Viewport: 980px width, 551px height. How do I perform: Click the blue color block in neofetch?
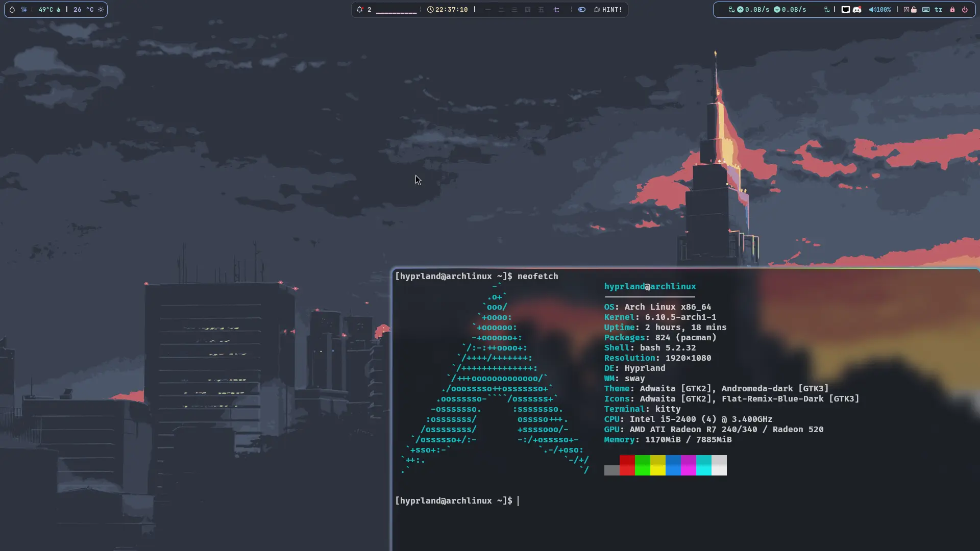(673, 465)
